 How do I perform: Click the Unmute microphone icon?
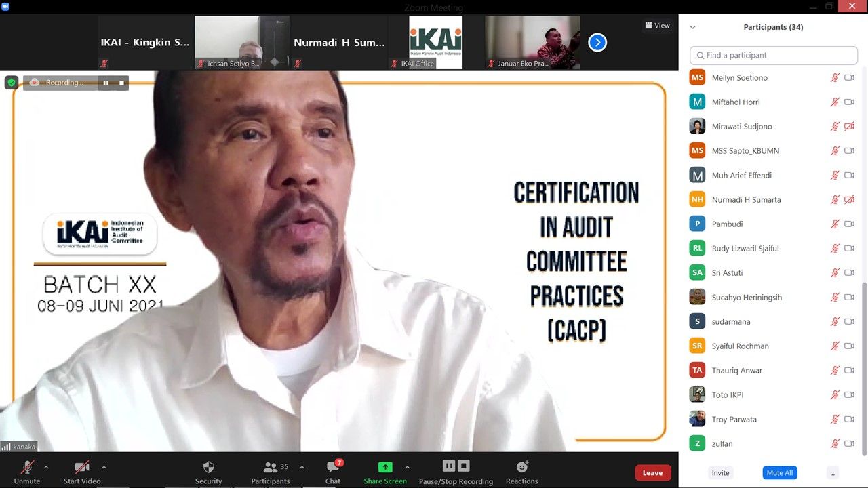point(27,467)
